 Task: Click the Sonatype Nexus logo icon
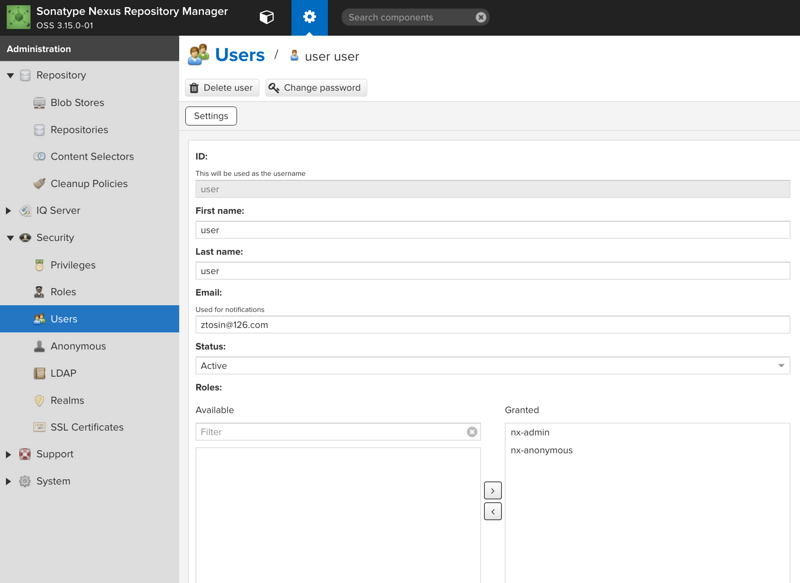[x=18, y=17]
